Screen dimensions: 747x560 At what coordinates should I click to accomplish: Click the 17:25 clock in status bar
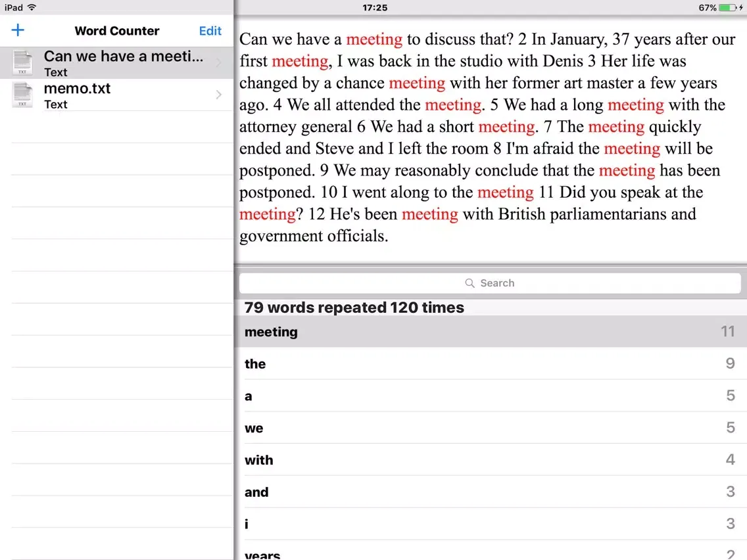coord(375,8)
